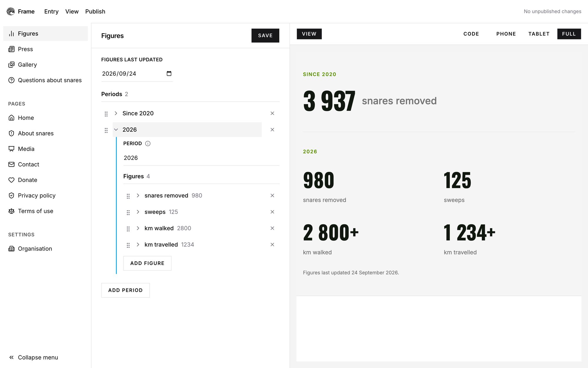
Task: Open the Entry menu
Action: point(51,11)
